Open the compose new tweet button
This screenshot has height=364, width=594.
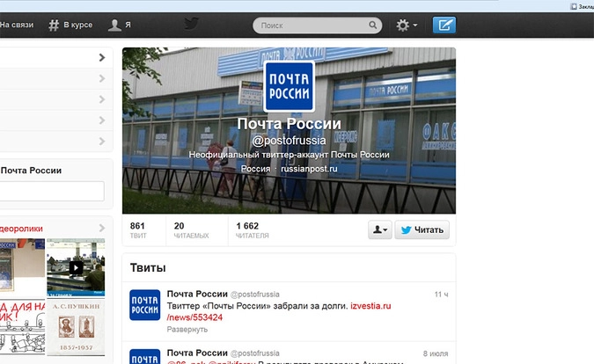[444, 25]
